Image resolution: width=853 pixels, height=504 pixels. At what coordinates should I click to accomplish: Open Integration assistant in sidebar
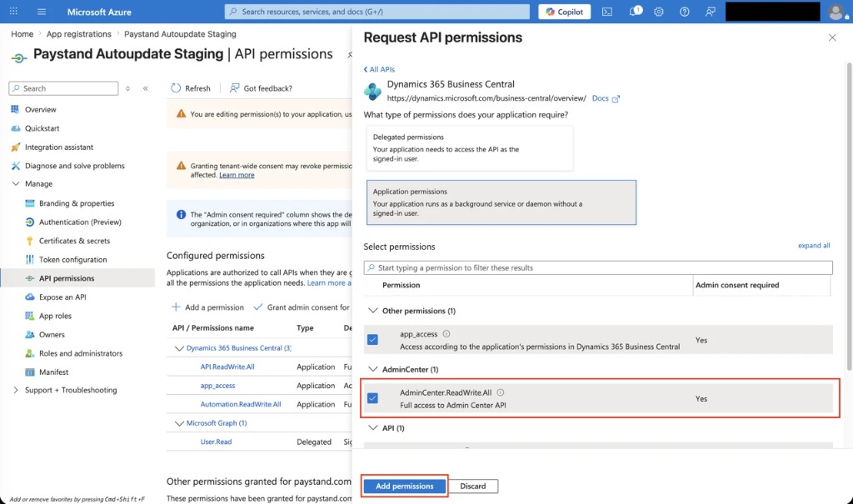click(x=59, y=147)
